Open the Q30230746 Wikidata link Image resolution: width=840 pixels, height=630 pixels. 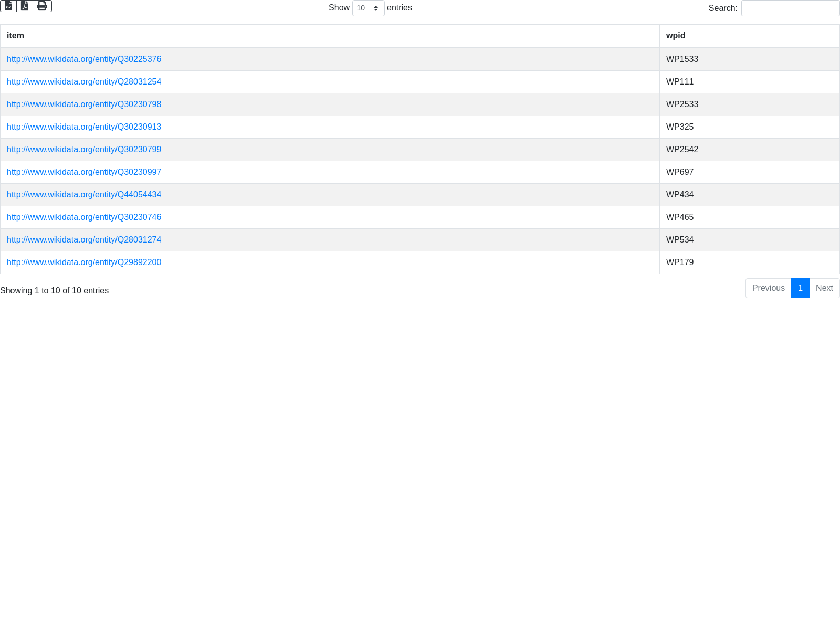84,217
